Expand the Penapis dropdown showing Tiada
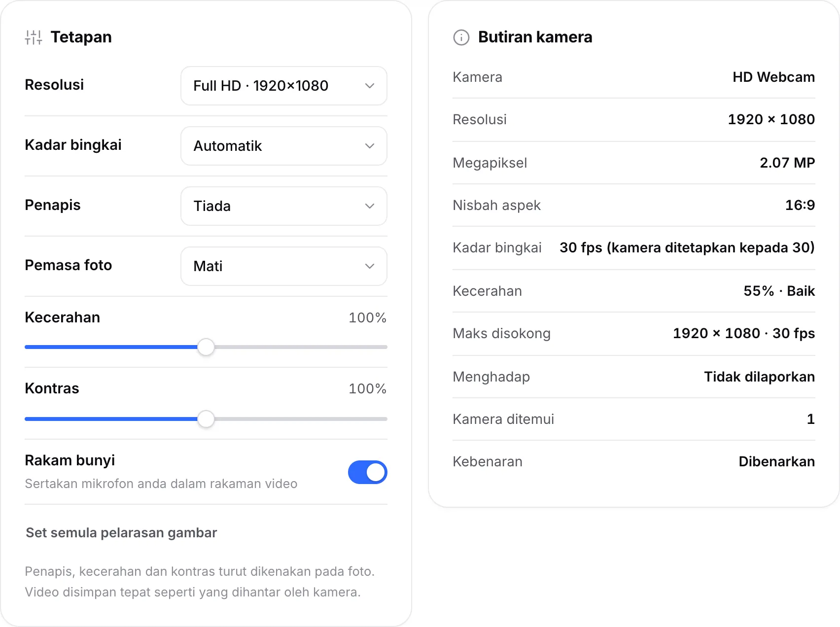Image resolution: width=840 pixels, height=627 pixels. (284, 206)
